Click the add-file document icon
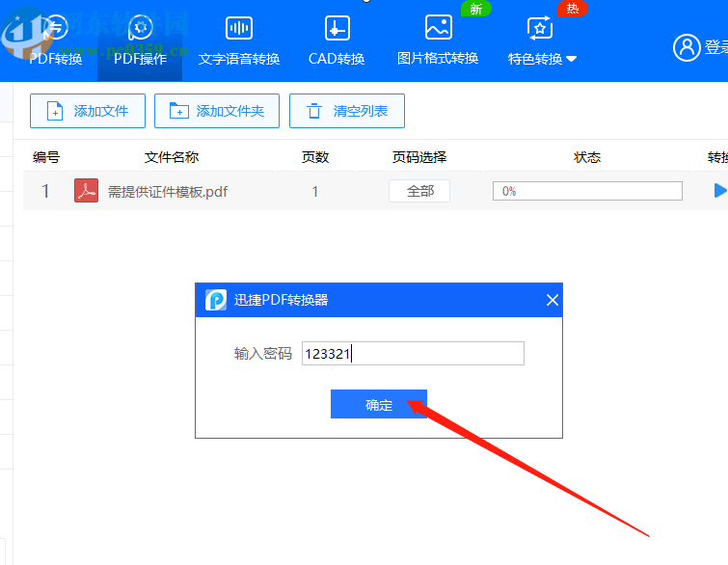 click(x=55, y=112)
